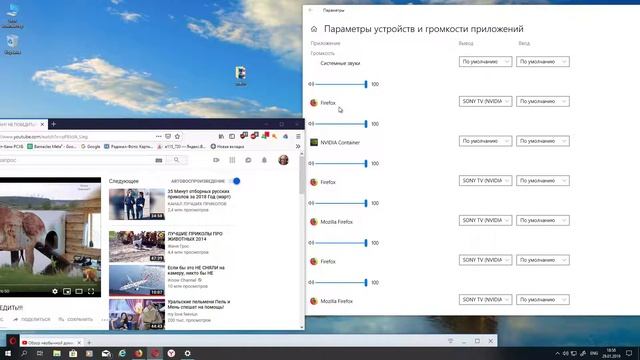Open Yandex browser on taskbar
640x360 pixels.
point(171,353)
